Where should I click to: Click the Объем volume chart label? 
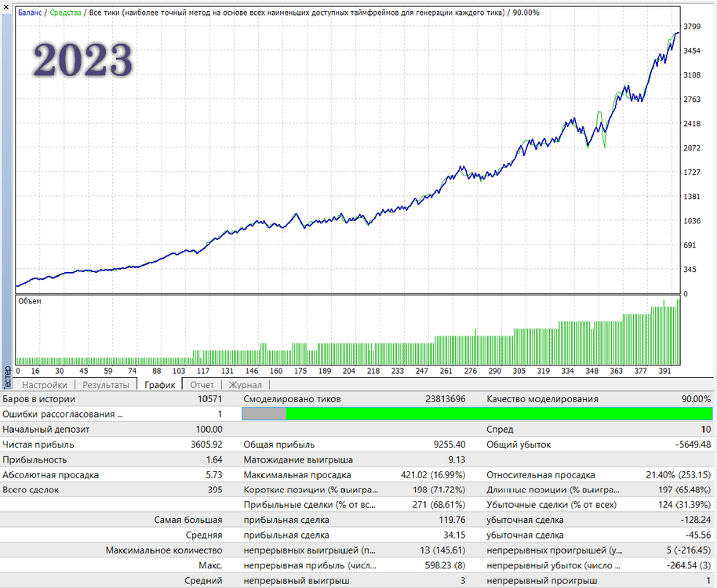30,301
